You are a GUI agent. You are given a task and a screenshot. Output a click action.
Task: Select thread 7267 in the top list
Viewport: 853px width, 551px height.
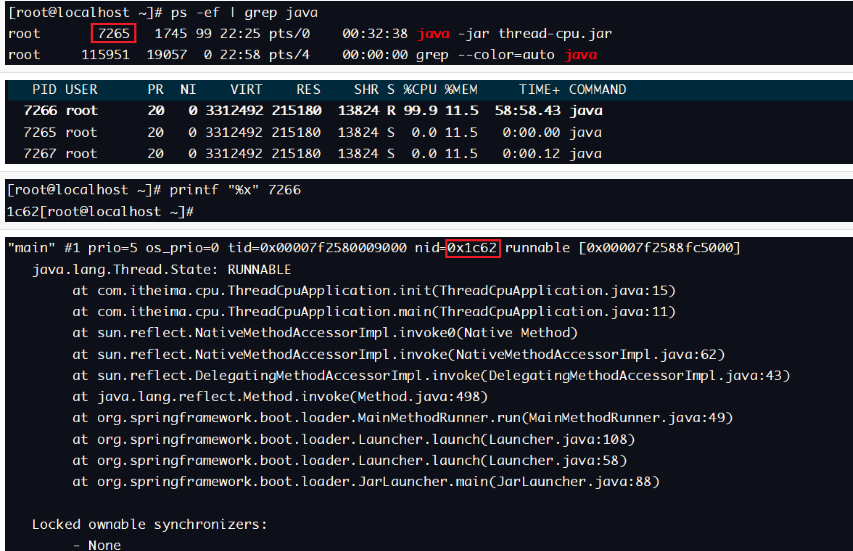point(40,154)
